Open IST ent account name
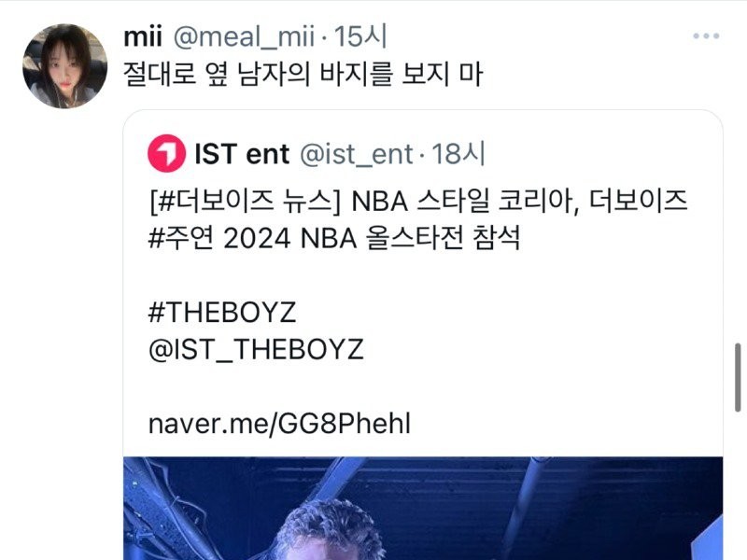The height and width of the screenshot is (560, 747). coord(242,154)
